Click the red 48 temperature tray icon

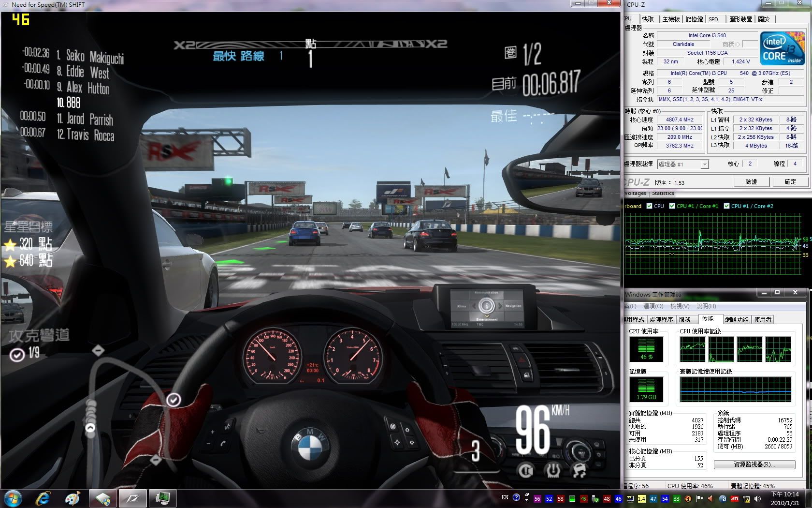607,499
